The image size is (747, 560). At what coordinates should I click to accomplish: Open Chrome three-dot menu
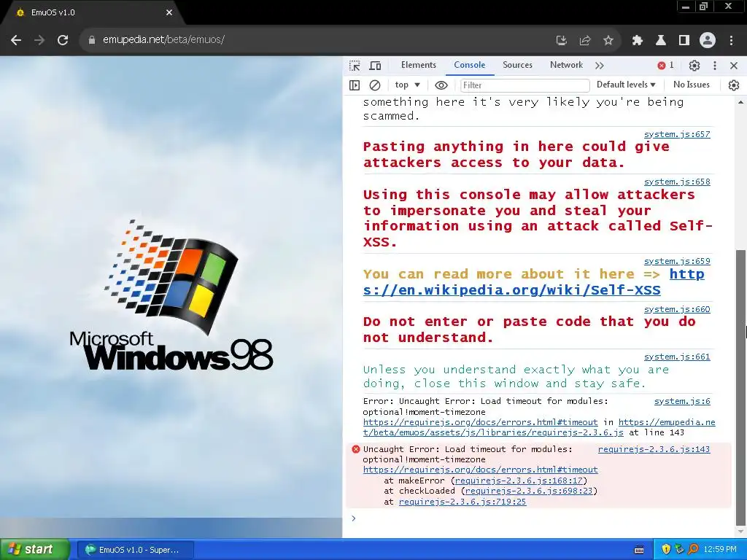click(731, 41)
